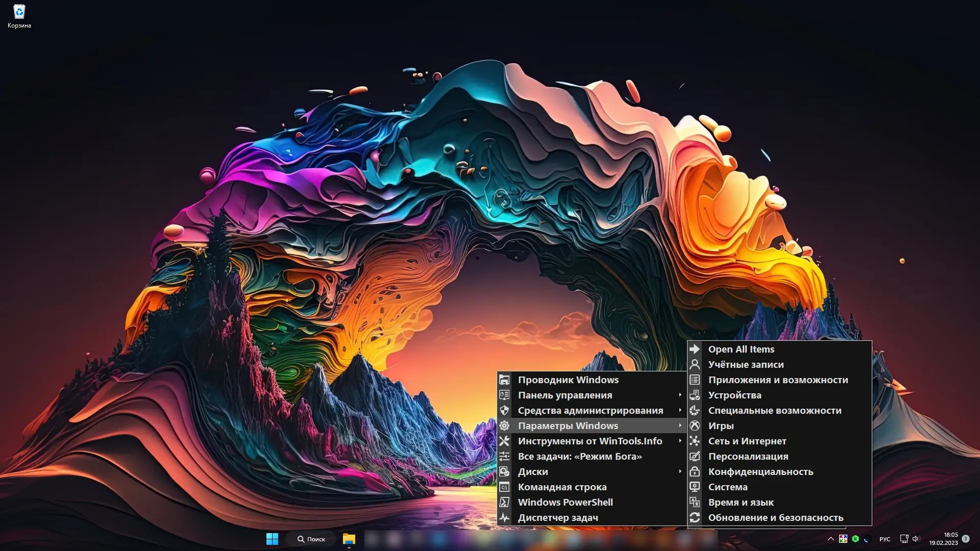Click the Recycle Bin desktop icon
The image size is (980, 551).
(x=19, y=16)
